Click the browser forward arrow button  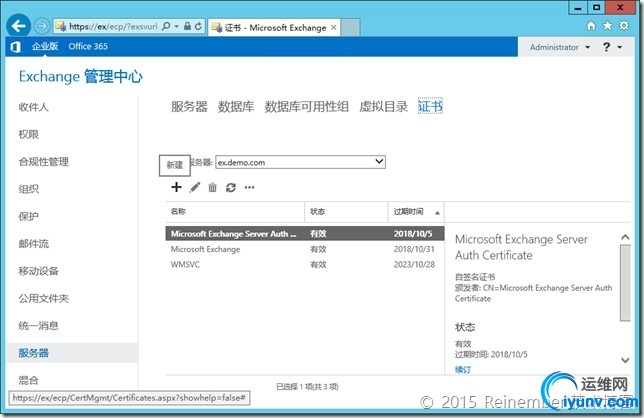41,26
